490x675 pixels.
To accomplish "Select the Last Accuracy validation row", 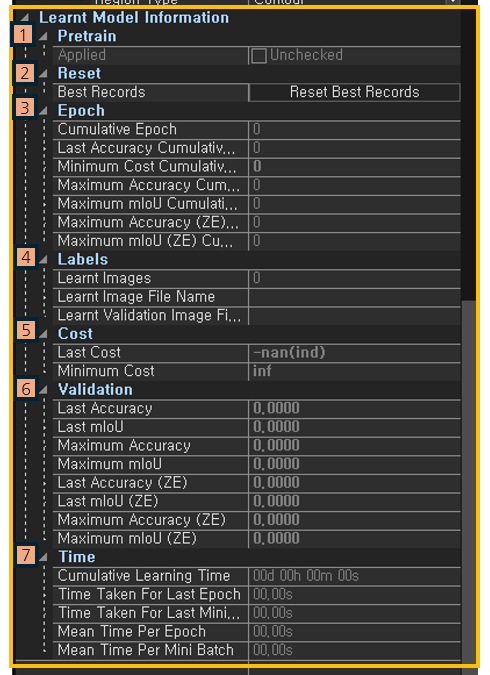I will [x=257, y=409].
